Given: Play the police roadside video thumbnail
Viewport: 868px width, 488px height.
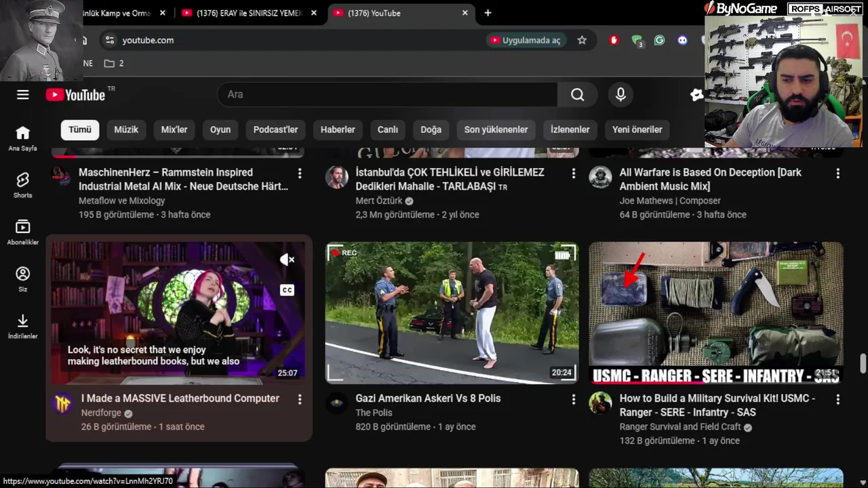Looking at the screenshot, I should 452,313.
